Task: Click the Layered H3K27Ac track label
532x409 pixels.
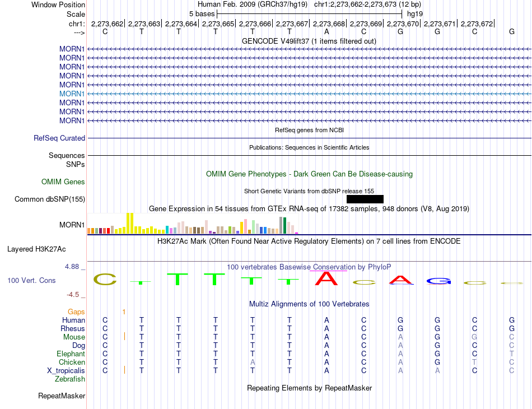Action: point(36,249)
